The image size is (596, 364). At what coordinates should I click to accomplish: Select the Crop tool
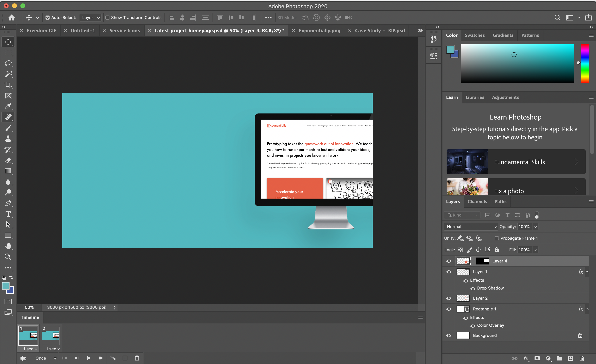click(x=8, y=85)
